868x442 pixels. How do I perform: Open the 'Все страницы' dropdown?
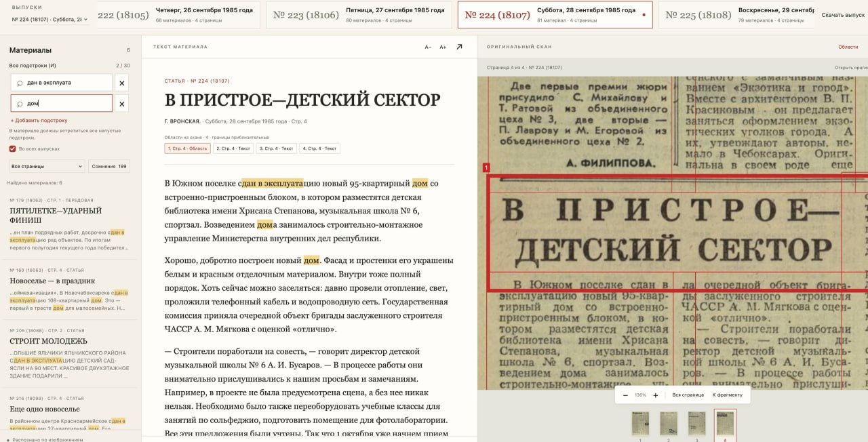(x=47, y=166)
